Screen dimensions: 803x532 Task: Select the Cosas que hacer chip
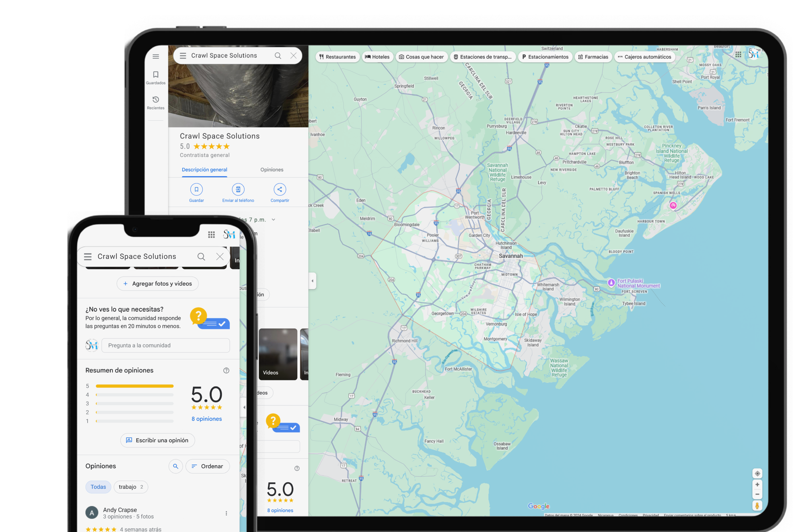point(421,57)
